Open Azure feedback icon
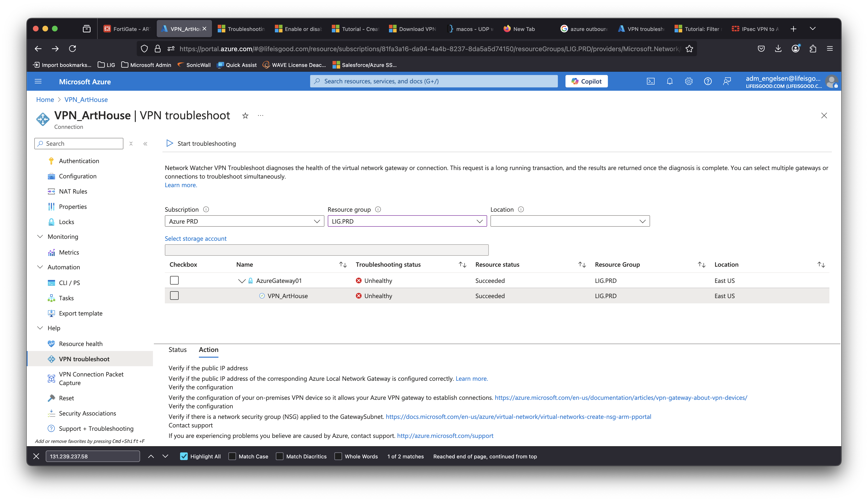 click(727, 81)
